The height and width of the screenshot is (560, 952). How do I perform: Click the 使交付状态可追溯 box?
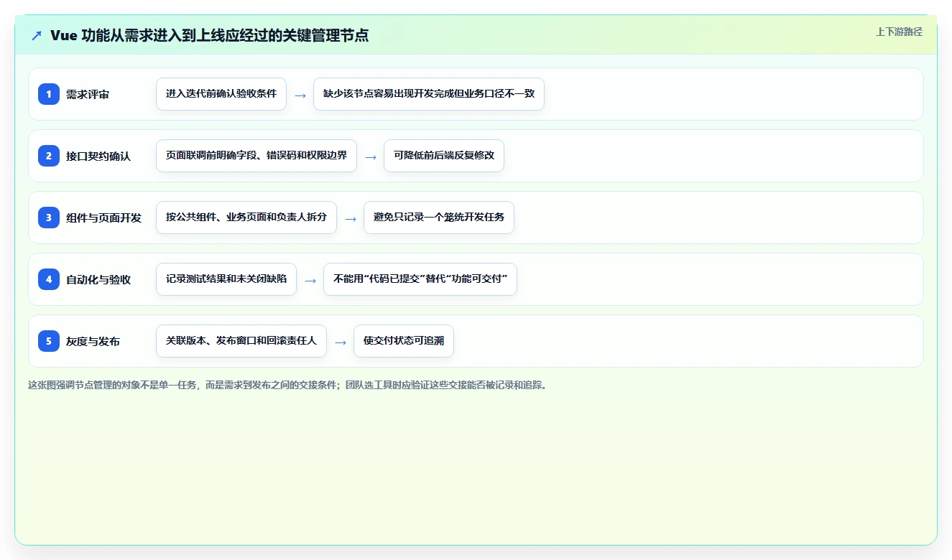click(404, 341)
